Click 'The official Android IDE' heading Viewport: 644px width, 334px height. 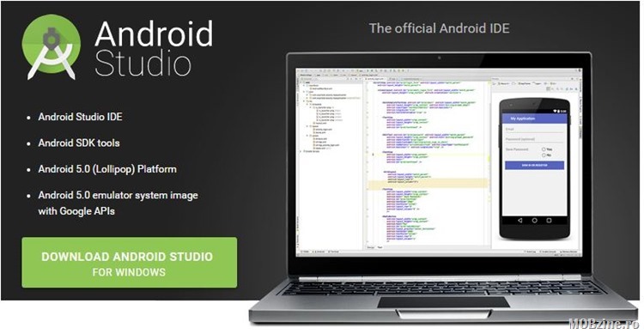coord(439,28)
